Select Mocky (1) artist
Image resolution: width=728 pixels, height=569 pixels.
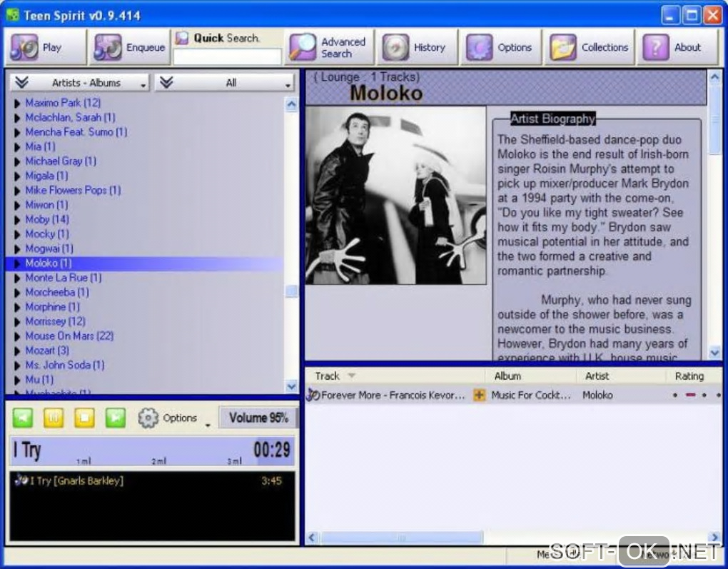click(x=47, y=234)
